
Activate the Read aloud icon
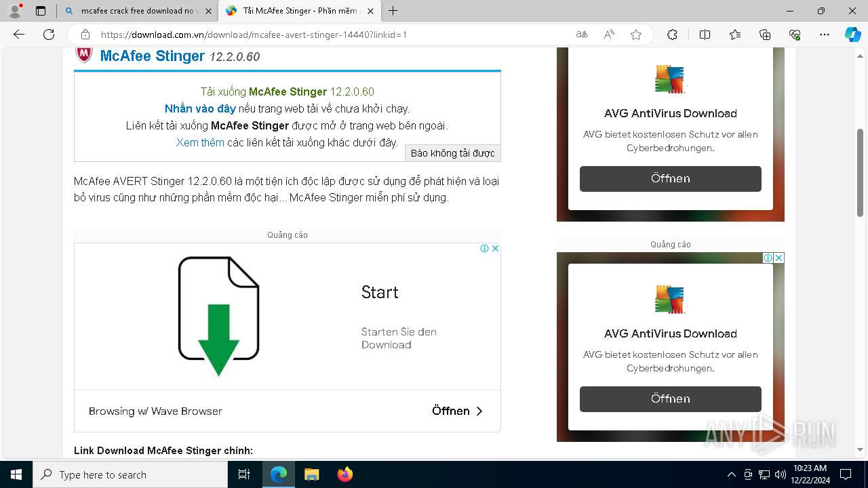[609, 35]
